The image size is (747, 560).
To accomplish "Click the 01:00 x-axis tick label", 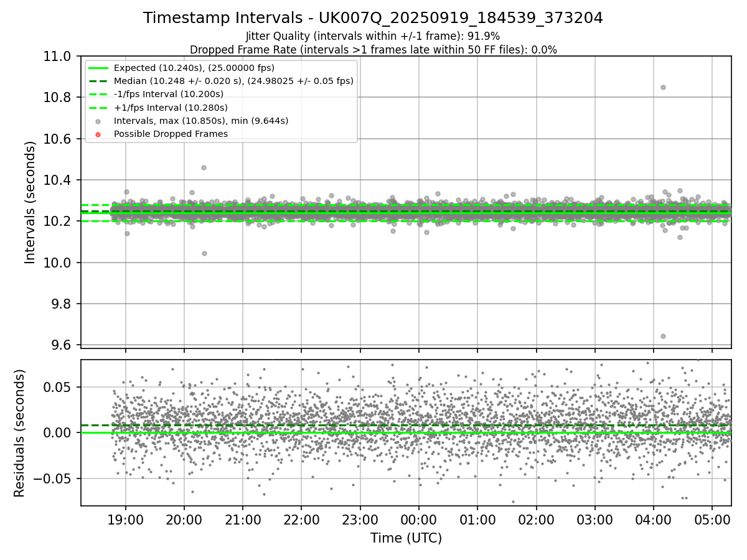I will (477, 520).
